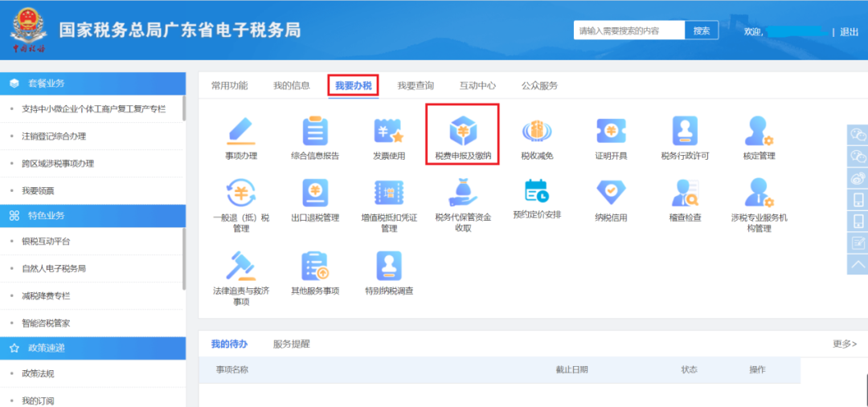Image resolution: width=868 pixels, height=407 pixels.
Task: Open the 预约定价安排 calendar icon
Action: (537, 191)
